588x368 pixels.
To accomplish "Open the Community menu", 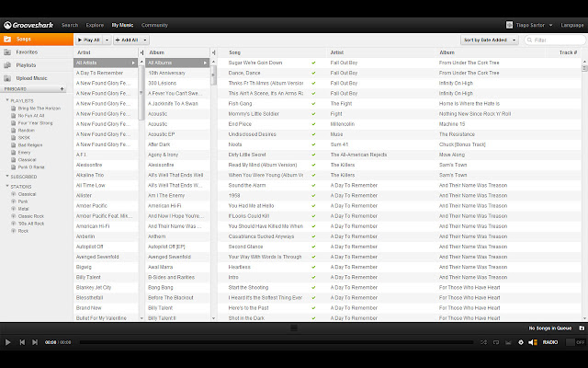I will (154, 25).
